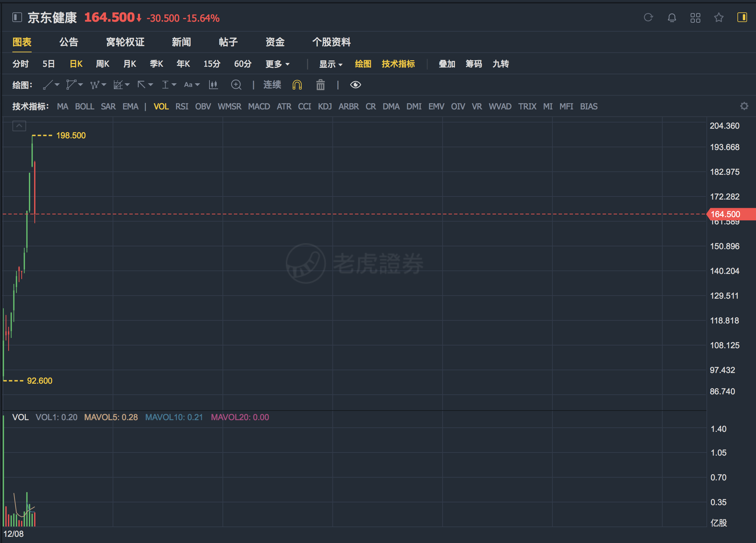Open the four-square grid layout icon
The width and height of the screenshot is (756, 543).
tap(695, 18)
